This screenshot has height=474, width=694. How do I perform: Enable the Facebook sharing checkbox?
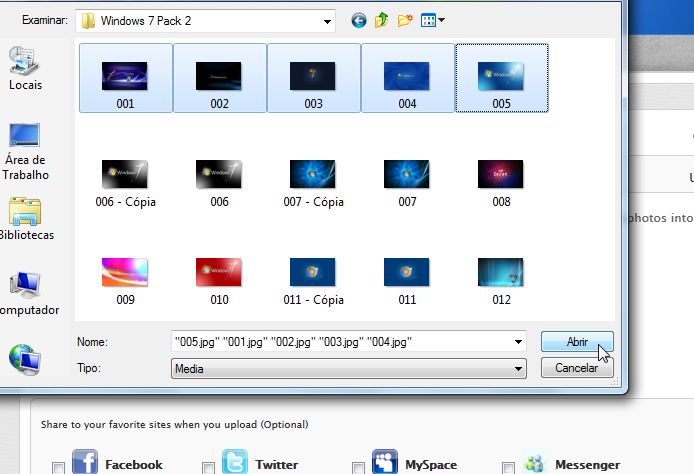click(58, 467)
